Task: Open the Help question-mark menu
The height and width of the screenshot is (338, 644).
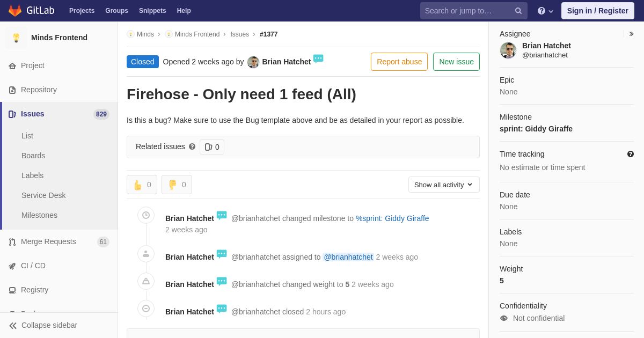Action: tap(545, 11)
